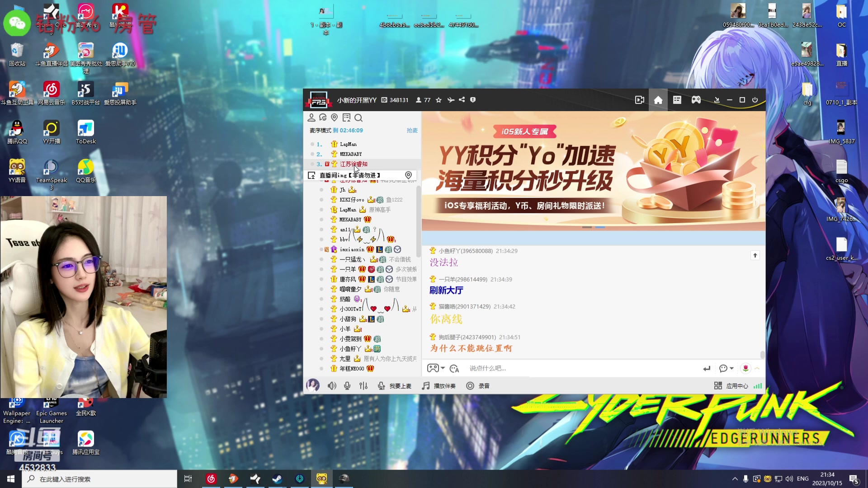868x488 pixels.
Task: Click the green network signal indicator
Action: point(758,386)
